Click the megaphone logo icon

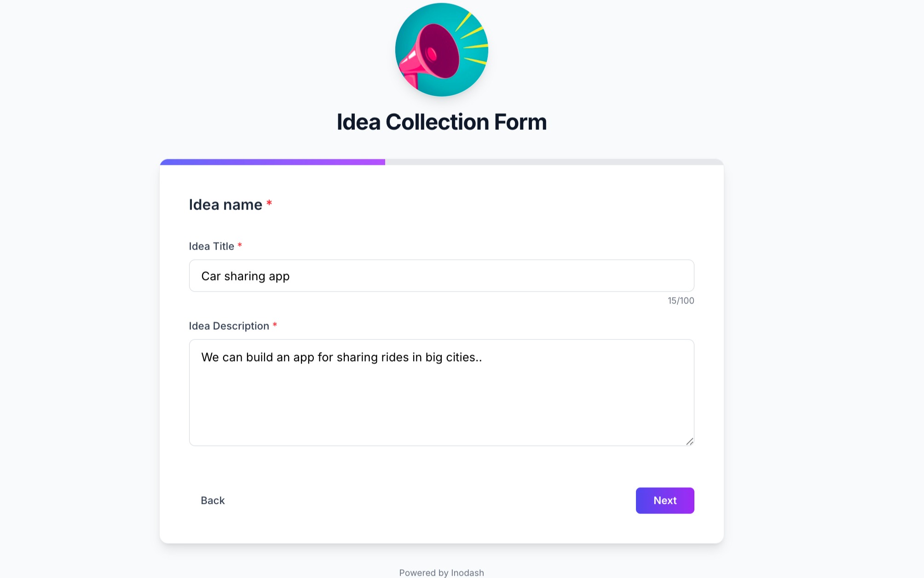441,50
